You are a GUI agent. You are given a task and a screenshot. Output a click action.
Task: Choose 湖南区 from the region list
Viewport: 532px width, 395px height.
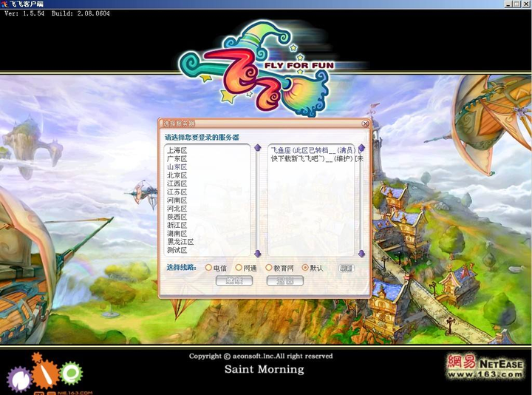(x=177, y=234)
